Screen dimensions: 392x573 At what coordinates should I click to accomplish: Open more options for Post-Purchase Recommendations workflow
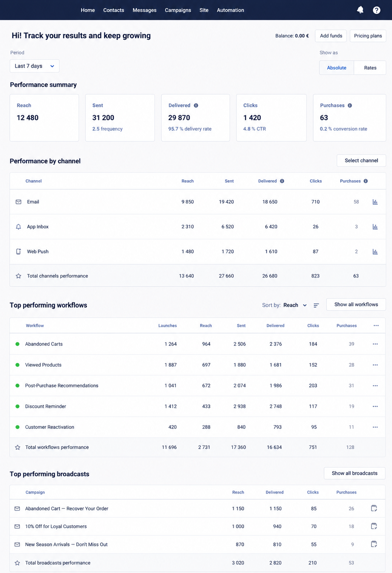tap(375, 386)
